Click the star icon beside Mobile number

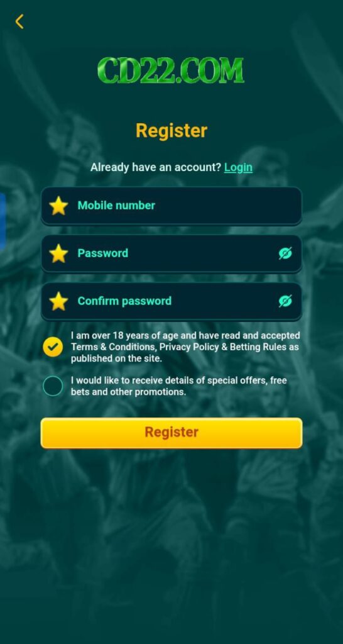click(58, 206)
